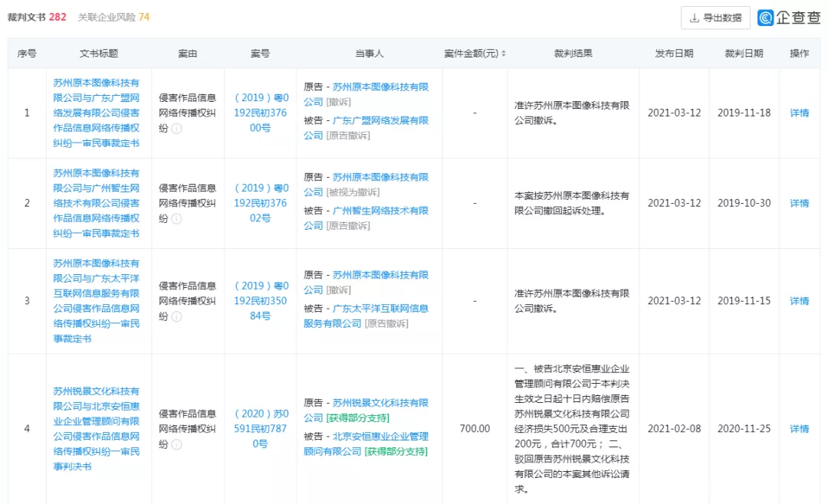
Task: Select row 1 result 准许苏州原本图像科技有限公司撤诉
Action: point(572,113)
